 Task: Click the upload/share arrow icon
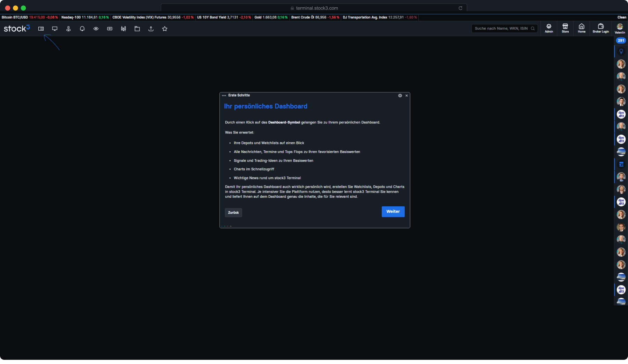click(151, 29)
